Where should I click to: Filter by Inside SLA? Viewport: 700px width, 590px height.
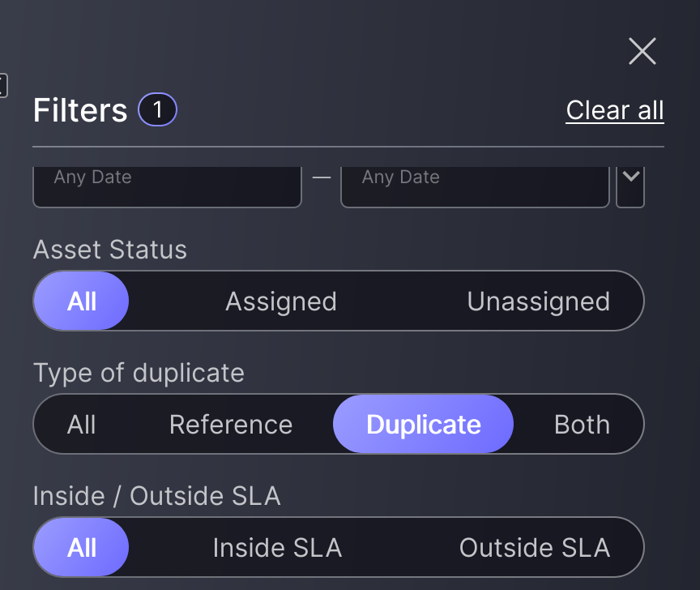pyautogui.click(x=277, y=548)
